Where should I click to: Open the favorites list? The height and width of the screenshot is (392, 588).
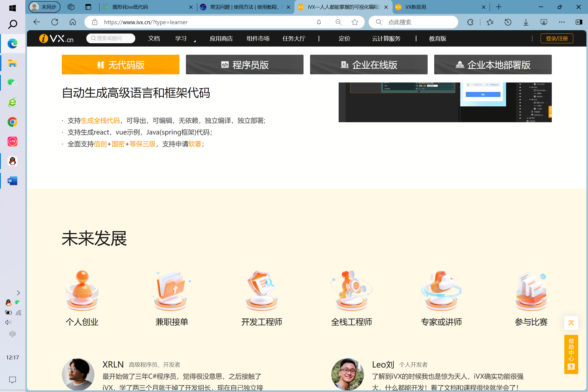[490, 22]
